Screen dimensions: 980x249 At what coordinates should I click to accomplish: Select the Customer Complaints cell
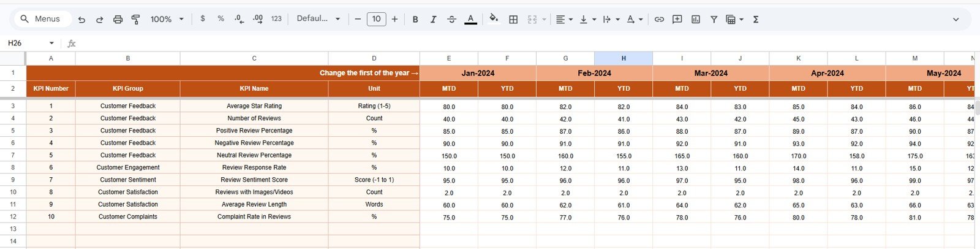(128, 216)
